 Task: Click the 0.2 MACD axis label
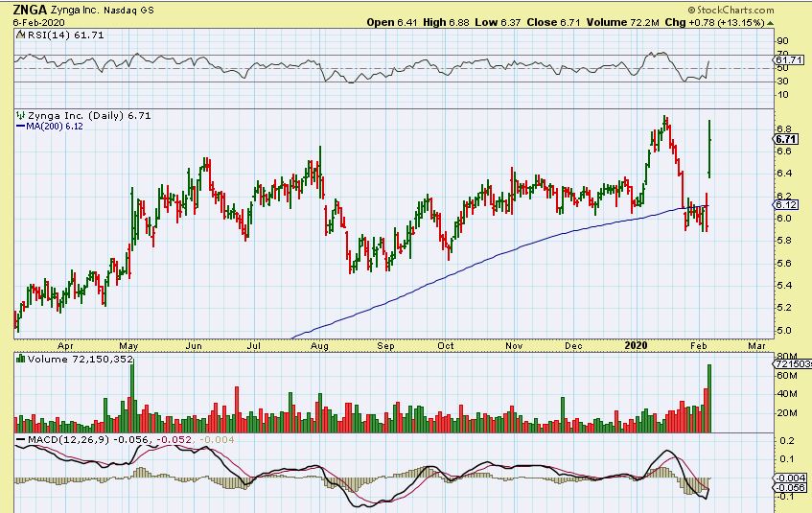pos(787,441)
